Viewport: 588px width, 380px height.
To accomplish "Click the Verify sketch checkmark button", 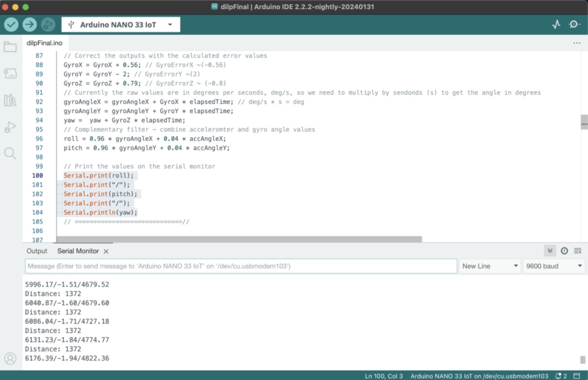I will 11,25.
